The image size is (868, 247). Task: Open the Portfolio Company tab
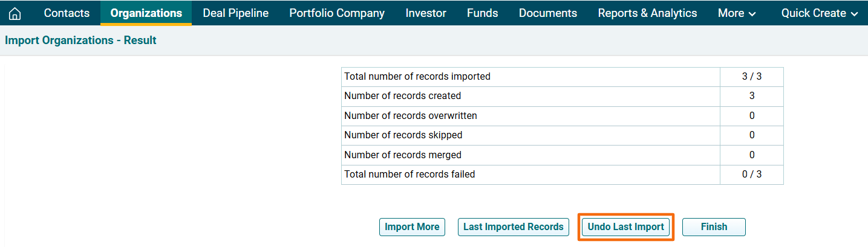336,13
